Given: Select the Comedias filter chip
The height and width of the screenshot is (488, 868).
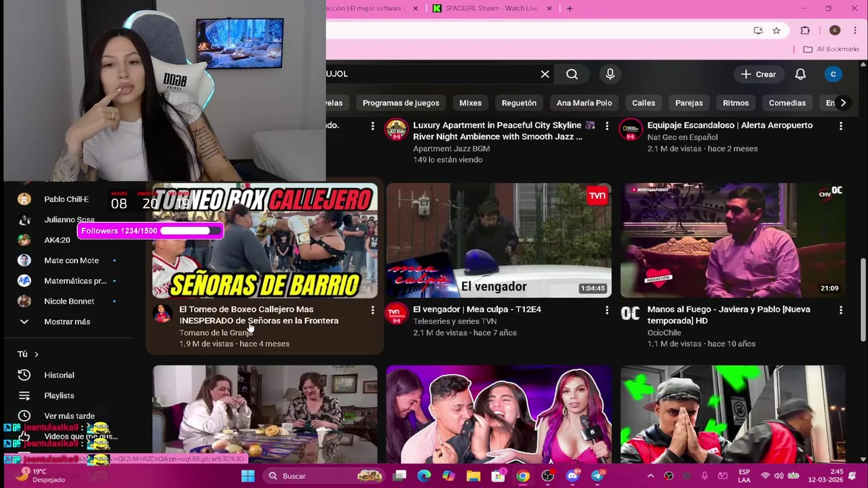Looking at the screenshot, I should [787, 103].
